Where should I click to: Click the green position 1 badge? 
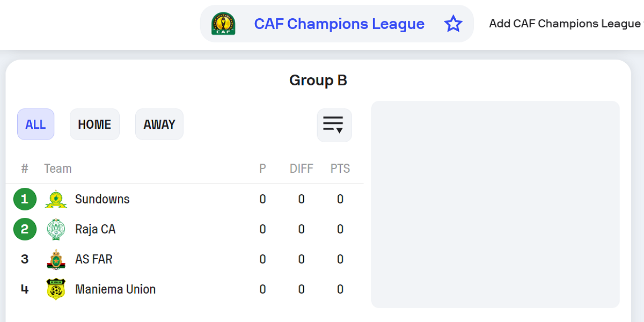(x=25, y=199)
